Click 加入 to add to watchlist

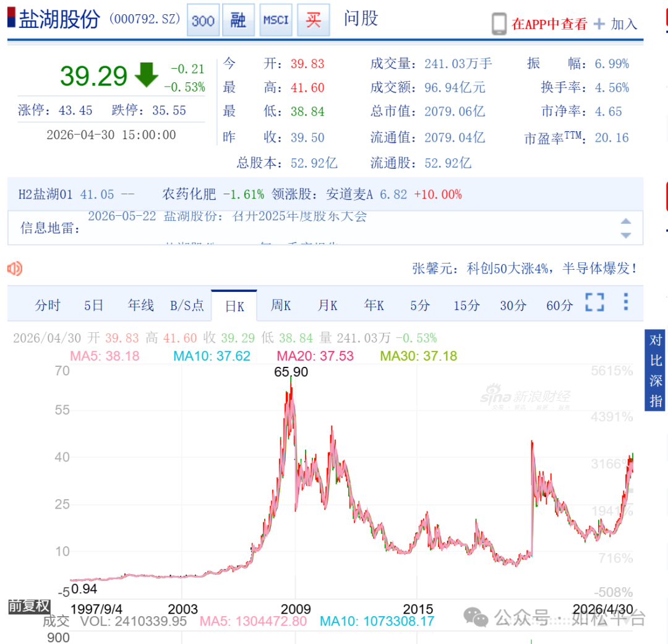point(623,24)
